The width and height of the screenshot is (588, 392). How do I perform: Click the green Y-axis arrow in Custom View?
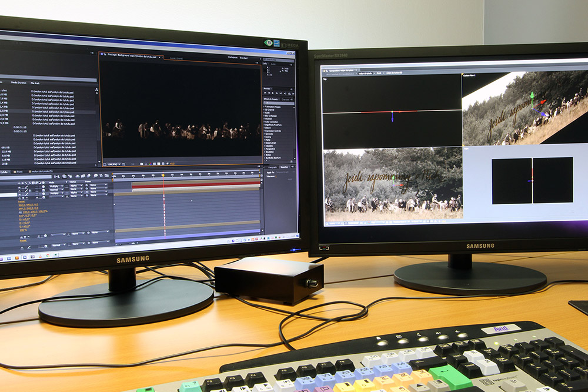532,96
